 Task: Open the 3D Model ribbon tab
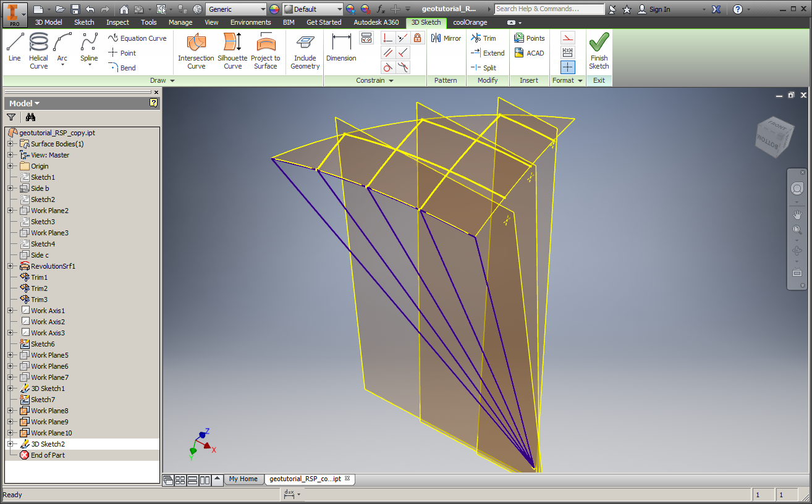pyautogui.click(x=48, y=22)
